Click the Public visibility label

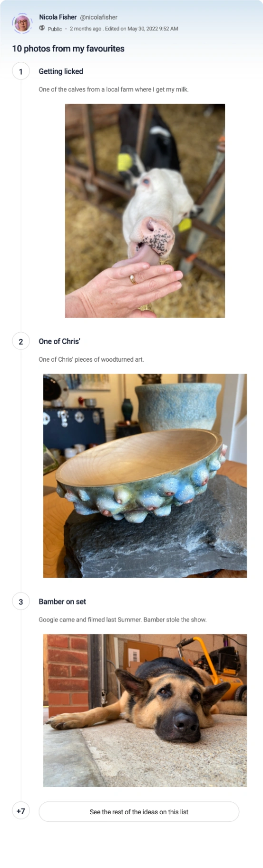[55, 29]
